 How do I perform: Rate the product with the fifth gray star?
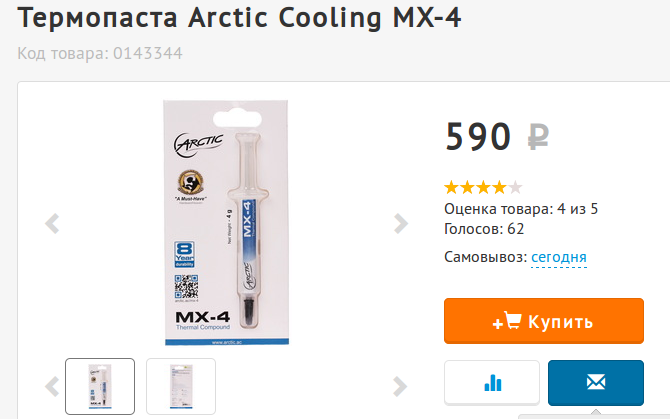click(x=515, y=187)
